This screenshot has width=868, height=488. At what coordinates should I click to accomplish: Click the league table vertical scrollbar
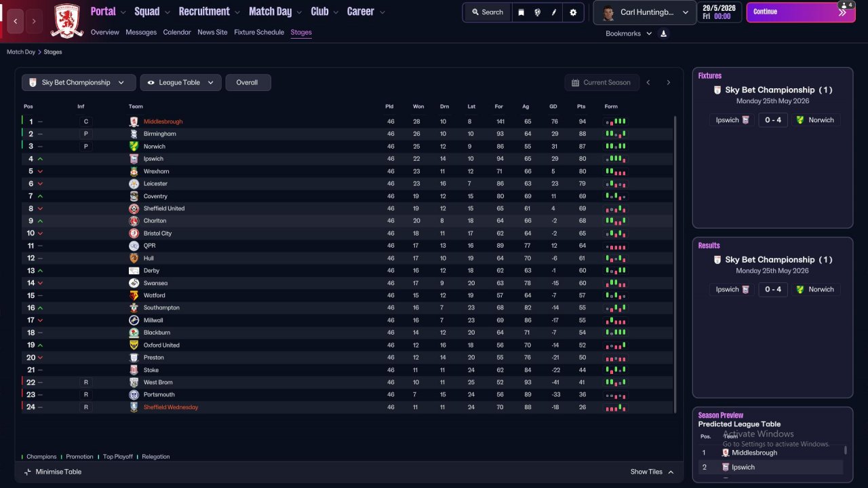tap(675, 263)
